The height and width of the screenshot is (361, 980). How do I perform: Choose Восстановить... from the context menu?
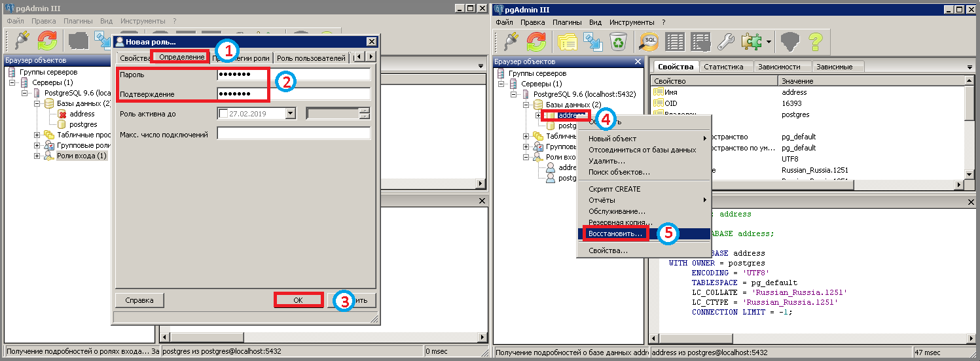pyautogui.click(x=645, y=233)
